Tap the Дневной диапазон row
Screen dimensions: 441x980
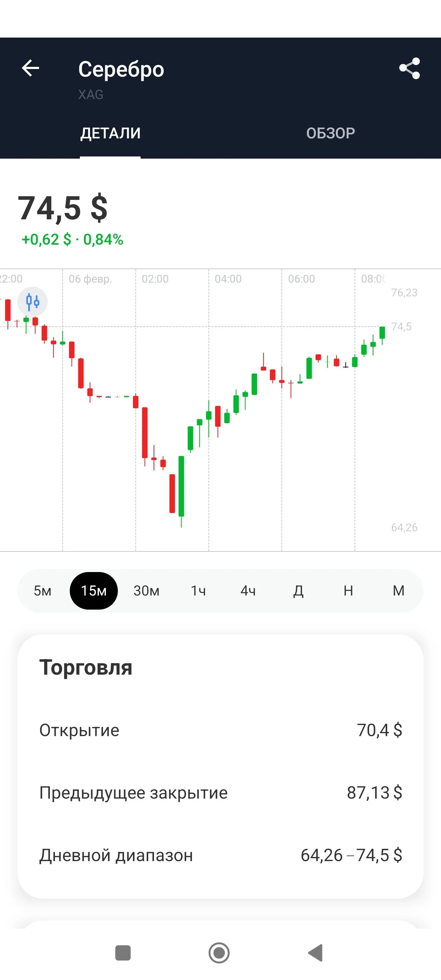[x=220, y=855]
